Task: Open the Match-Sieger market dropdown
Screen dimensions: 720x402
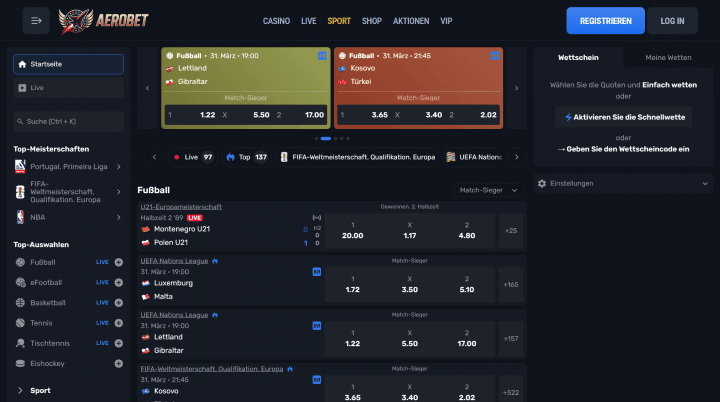Action: pyautogui.click(x=487, y=189)
